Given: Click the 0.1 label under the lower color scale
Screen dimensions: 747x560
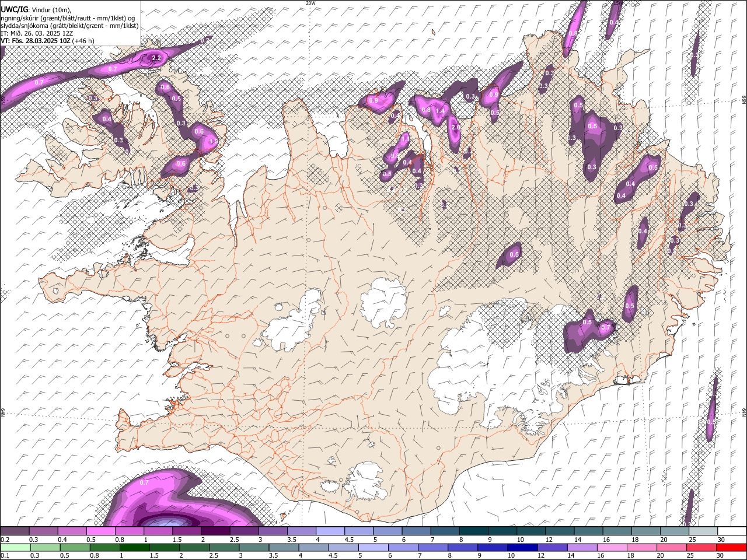Looking at the screenshot, I should coord(5,555).
